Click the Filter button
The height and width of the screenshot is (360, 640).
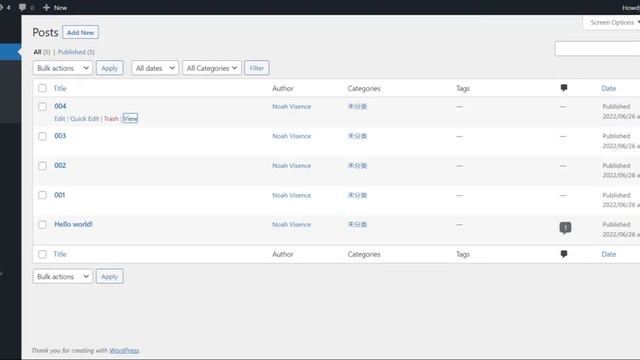pos(257,68)
